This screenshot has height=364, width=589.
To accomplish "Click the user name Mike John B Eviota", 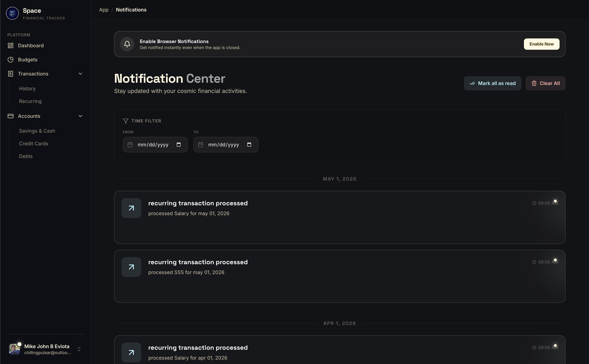I will pos(47,346).
